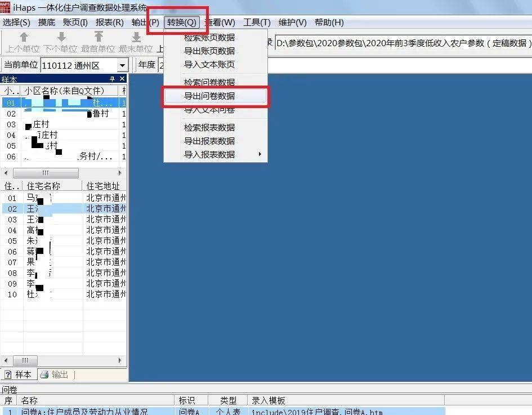
Task: Open the 当前单位 dropdown arrow
Action: point(122,65)
